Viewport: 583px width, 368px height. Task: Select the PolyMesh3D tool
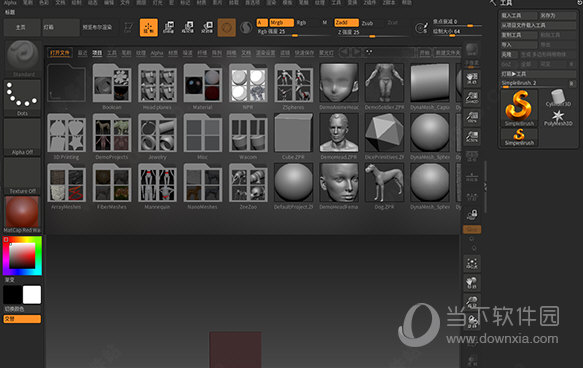click(558, 118)
